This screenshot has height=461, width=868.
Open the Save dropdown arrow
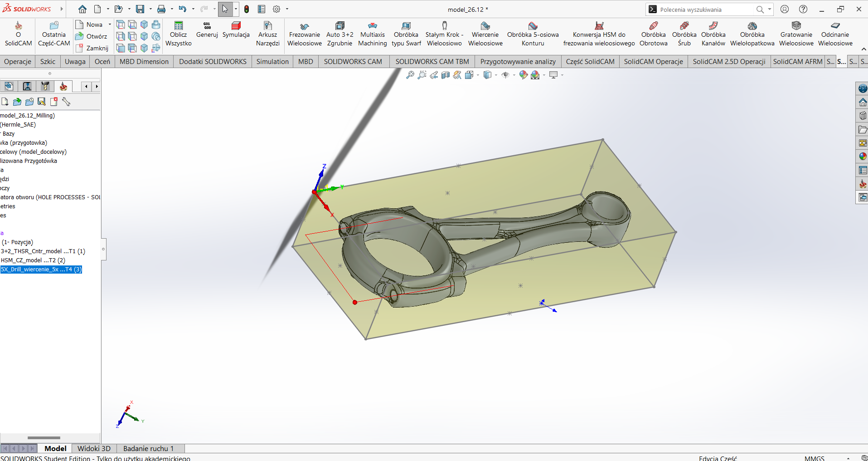click(x=150, y=9)
